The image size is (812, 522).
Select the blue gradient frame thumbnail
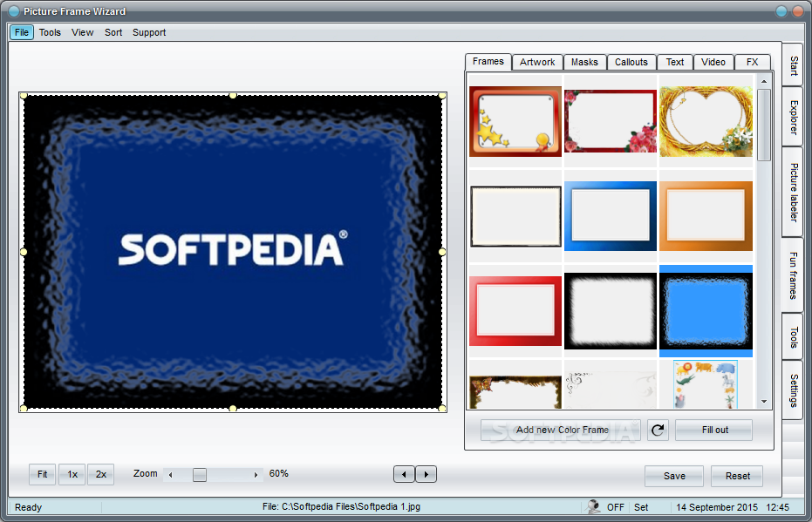click(x=611, y=216)
